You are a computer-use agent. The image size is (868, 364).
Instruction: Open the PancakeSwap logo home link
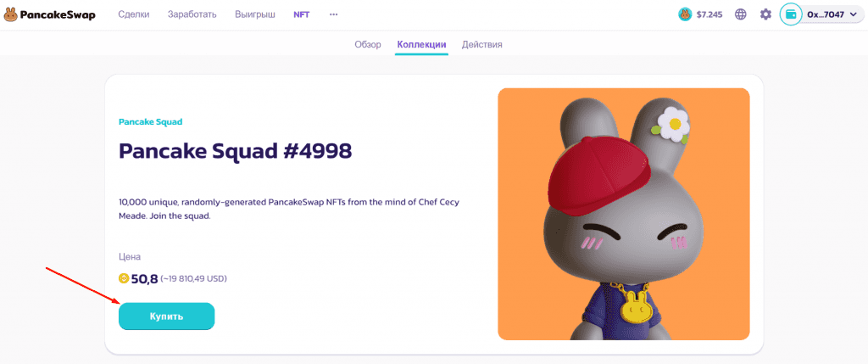[49, 15]
